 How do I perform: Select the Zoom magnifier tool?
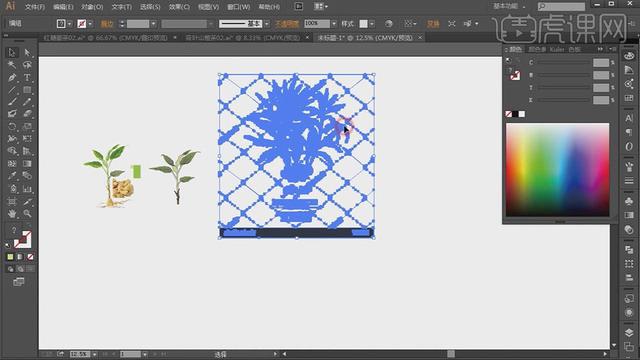(x=27, y=213)
